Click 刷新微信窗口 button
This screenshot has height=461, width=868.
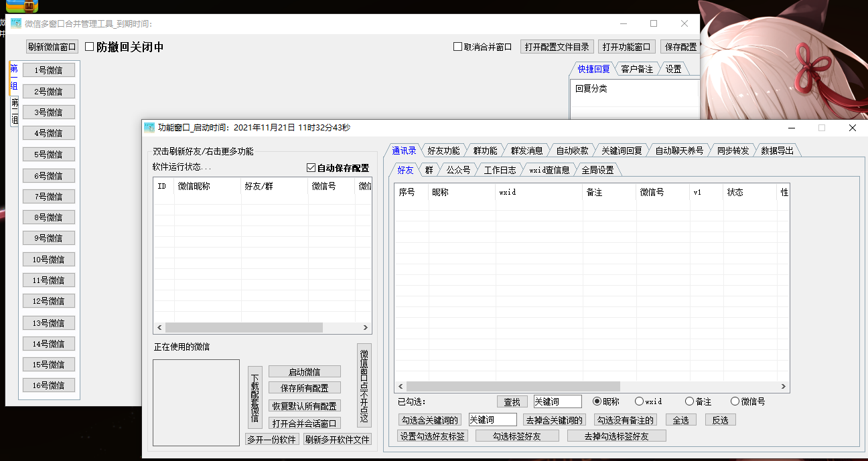coord(52,47)
